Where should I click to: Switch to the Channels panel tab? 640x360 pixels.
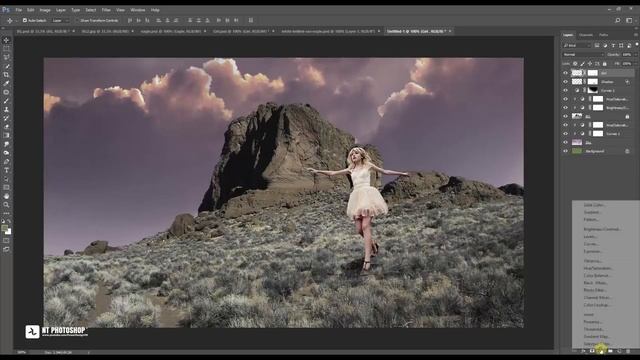586,35
